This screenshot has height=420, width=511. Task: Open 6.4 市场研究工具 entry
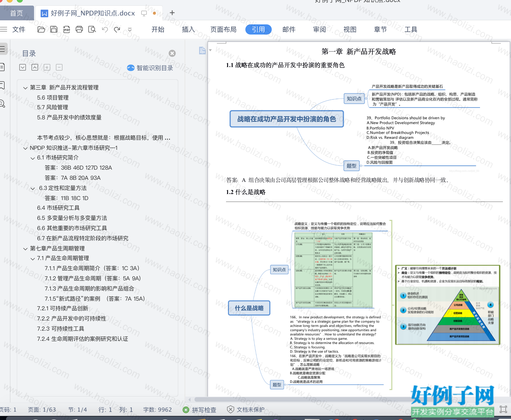click(58, 208)
